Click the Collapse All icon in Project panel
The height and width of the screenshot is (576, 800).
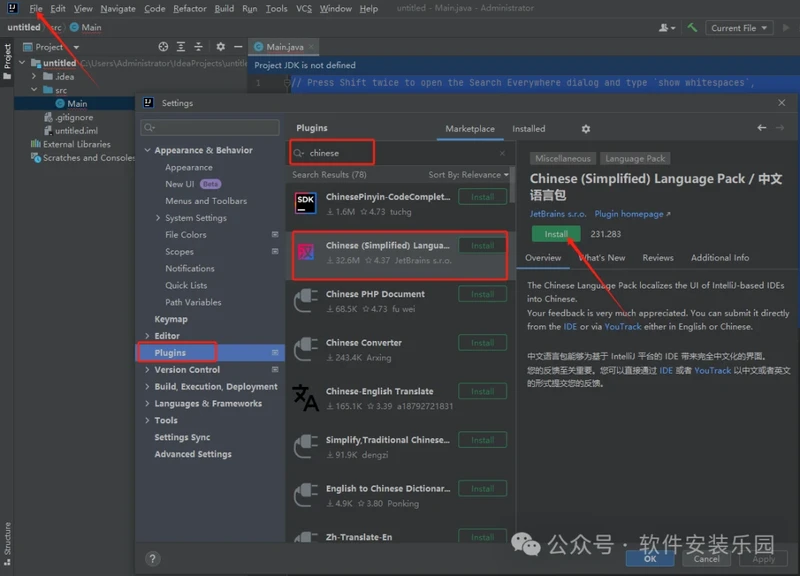[x=200, y=47]
